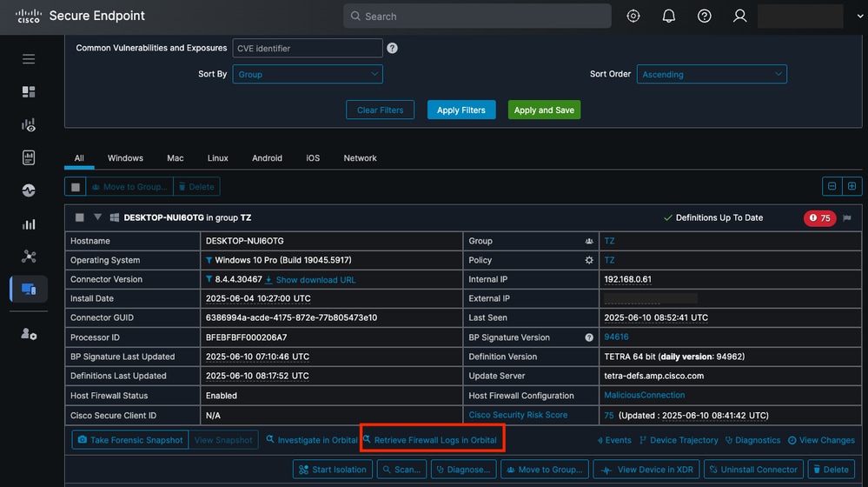The width and height of the screenshot is (868, 487).
Task: Click the Apply Filters button
Action: pyautogui.click(x=461, y=110)
